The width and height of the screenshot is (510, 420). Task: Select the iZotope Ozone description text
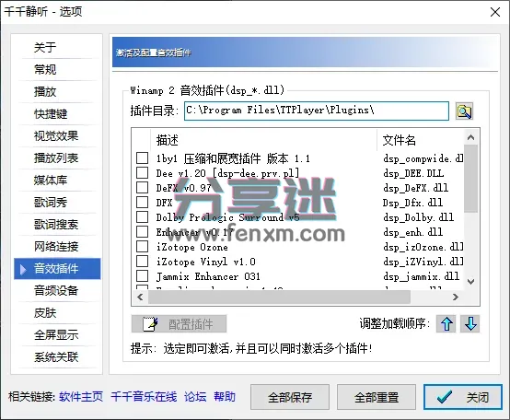[x=191, y=247]
